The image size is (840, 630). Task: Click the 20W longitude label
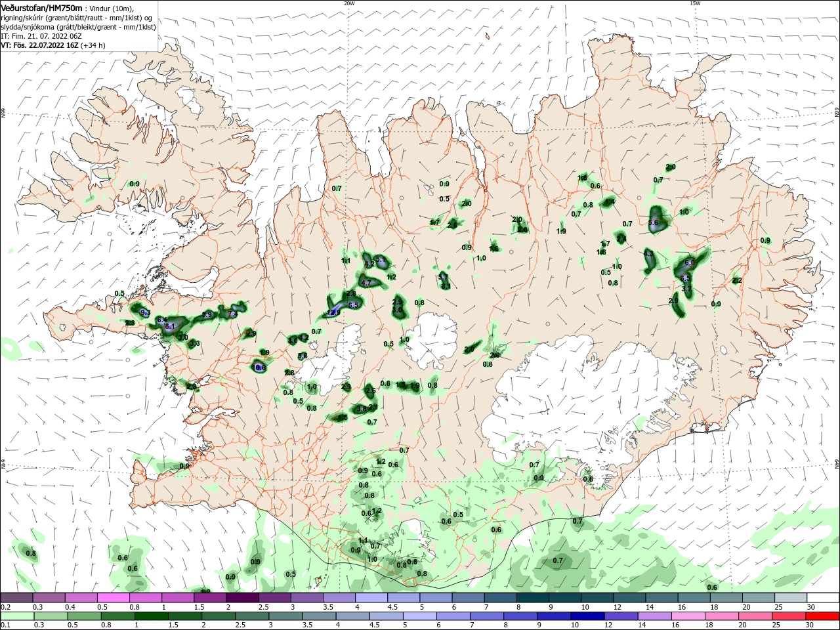(349, 3)
